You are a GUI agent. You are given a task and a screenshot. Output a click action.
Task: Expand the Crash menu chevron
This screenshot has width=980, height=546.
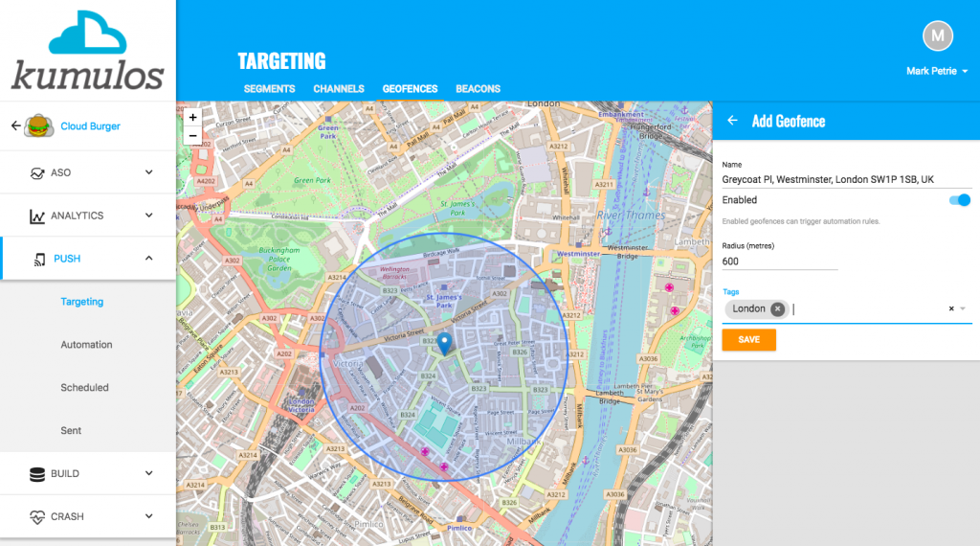coord(148,516)
